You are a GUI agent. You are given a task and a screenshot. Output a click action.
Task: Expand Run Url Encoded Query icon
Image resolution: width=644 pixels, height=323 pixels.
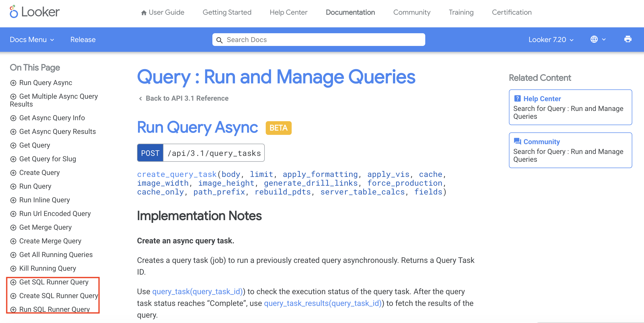(x=13, y=214)
